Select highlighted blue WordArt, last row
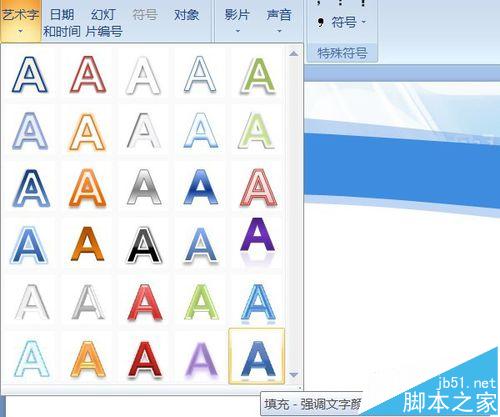 click(257, 356)
